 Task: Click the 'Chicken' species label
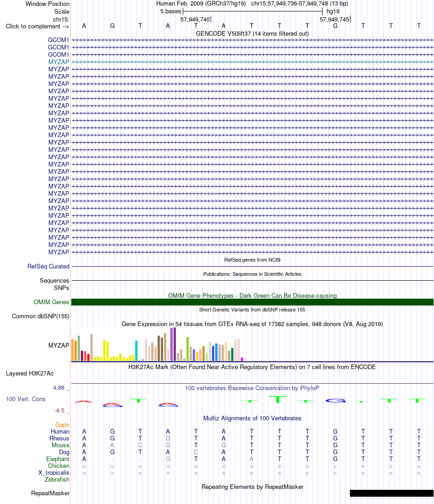point(59,466)
